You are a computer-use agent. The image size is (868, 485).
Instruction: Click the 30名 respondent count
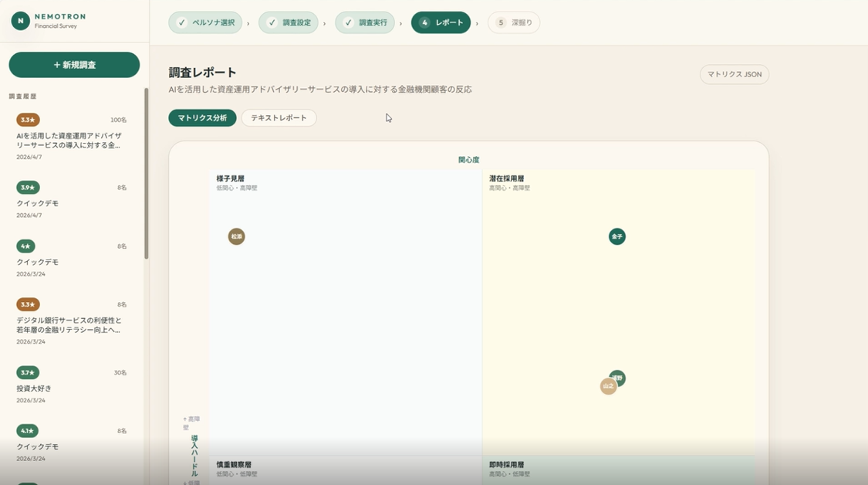click(x=120, y=372)
